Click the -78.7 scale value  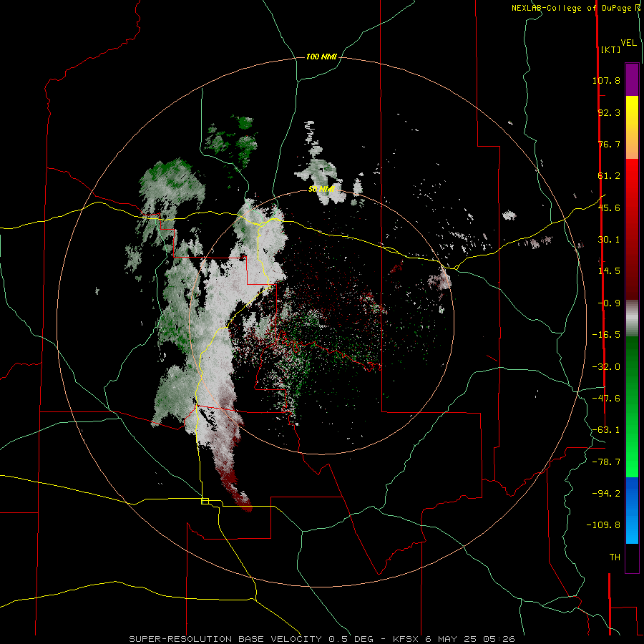pos(606,462)
